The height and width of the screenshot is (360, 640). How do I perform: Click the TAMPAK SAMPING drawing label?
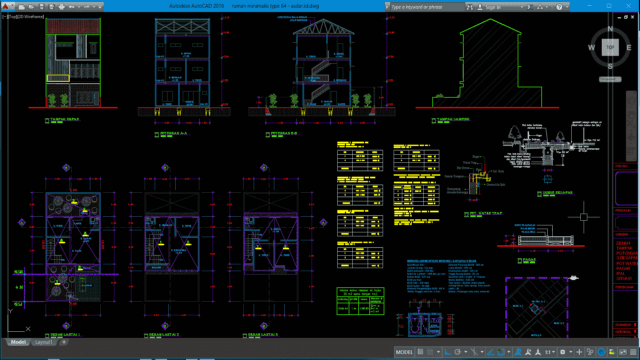pos(453,120)
